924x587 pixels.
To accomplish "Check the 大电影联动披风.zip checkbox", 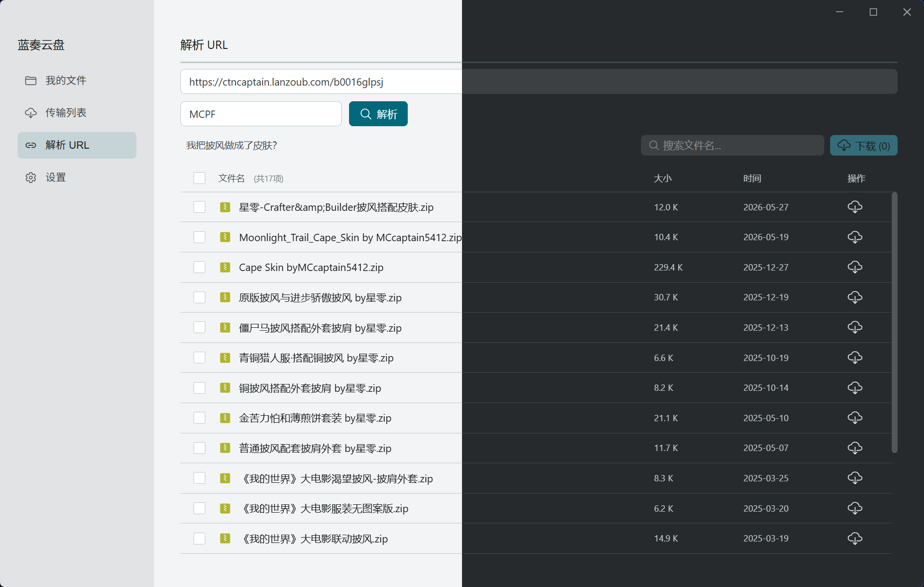I will click(x=199, y=539).
